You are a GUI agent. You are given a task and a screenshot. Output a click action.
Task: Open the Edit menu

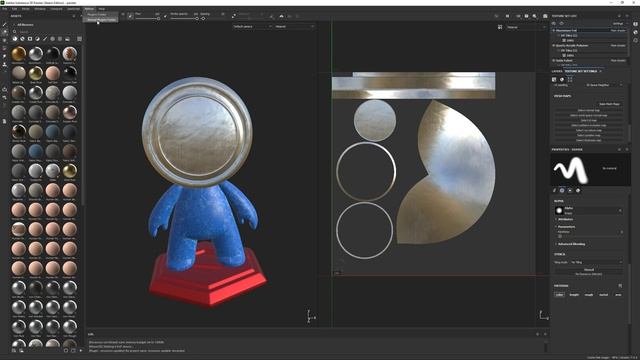14,9
